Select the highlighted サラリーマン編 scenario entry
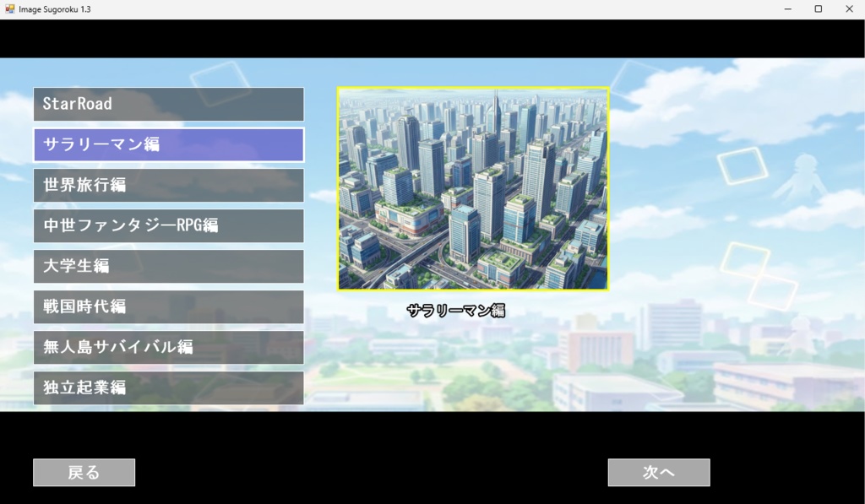 (168, 144)
